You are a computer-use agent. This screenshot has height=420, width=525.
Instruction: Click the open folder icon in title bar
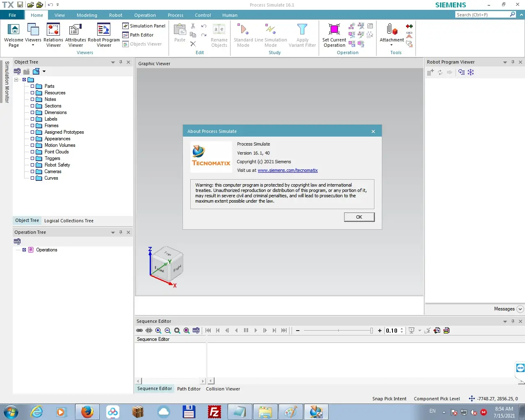[x=30, y=5]
